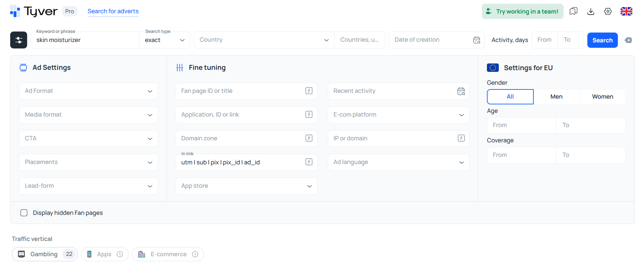
Task: Click the clock icon in E-commerce chip
Action: (x=195, y=254)
